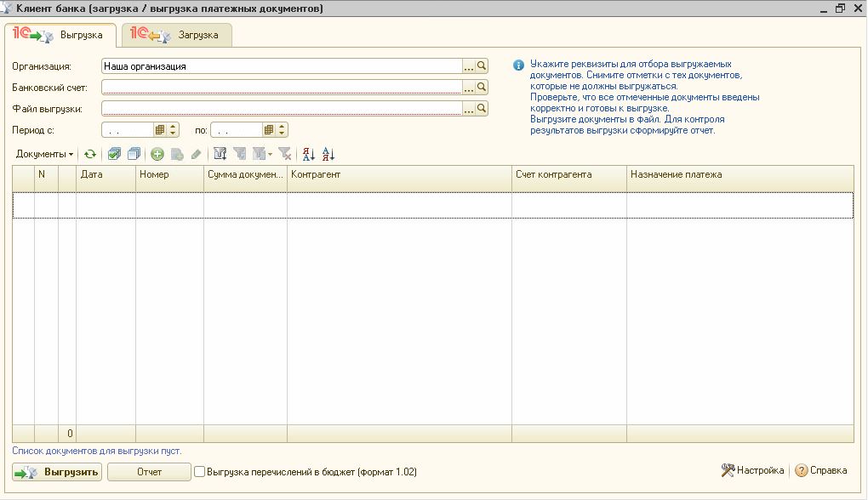This screenshot has width=868, height=500.
Task: Click the Период с date field
Action: click(x=128, y=130)
